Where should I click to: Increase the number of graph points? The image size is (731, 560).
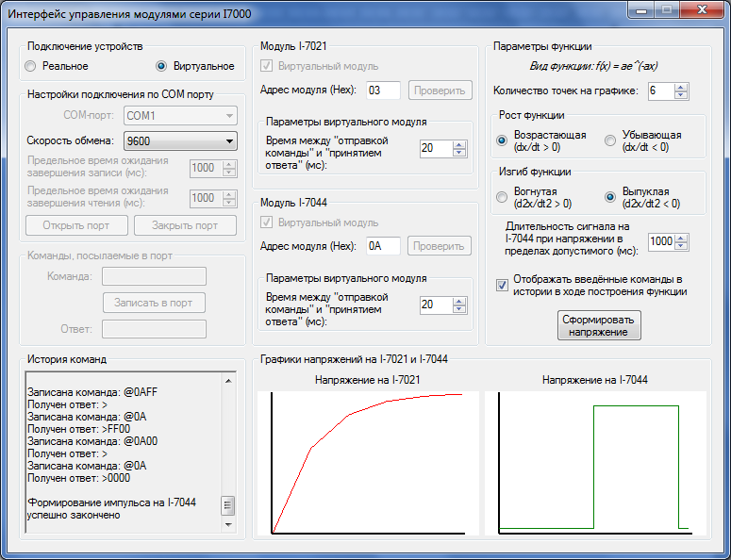pos(681,87)
